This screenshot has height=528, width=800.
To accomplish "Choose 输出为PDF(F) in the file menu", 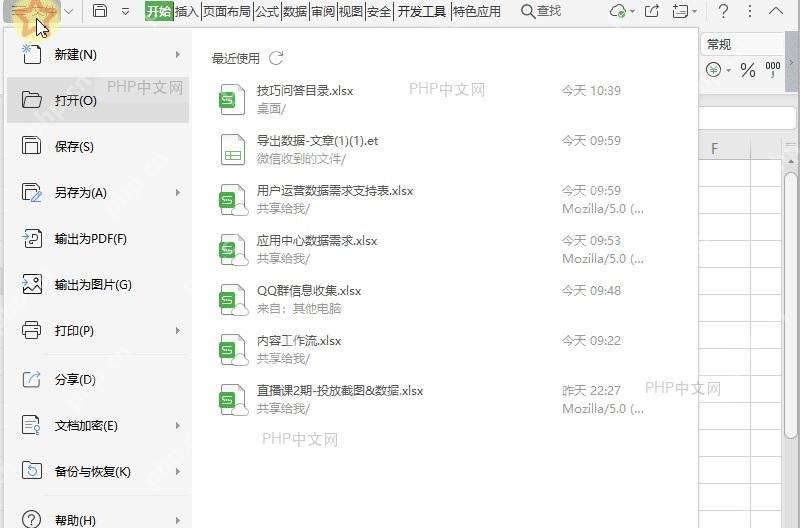I will 97,238.
